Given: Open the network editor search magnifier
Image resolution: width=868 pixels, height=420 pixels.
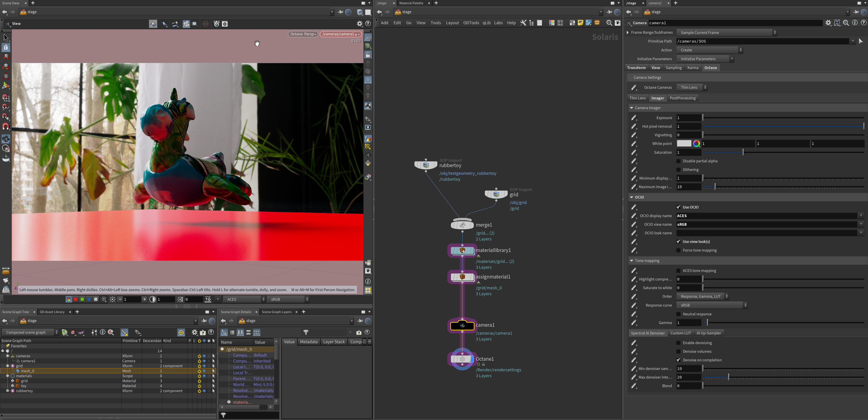Looking at the screenshot, I should coord(609,23).
